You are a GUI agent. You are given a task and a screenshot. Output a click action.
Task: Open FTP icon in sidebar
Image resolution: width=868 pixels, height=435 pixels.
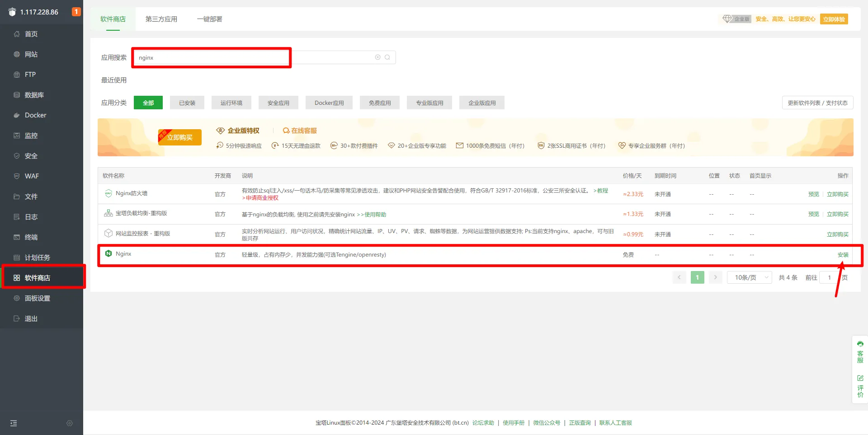pos(17,75)
